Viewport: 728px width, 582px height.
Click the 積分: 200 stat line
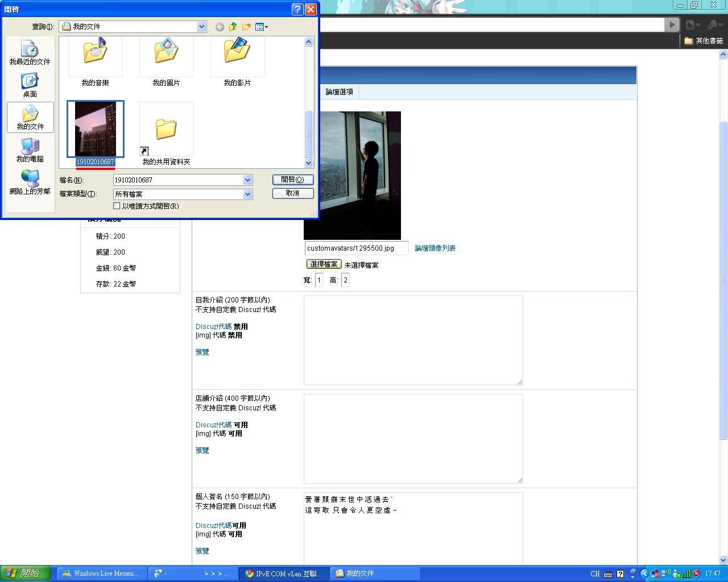110,236
